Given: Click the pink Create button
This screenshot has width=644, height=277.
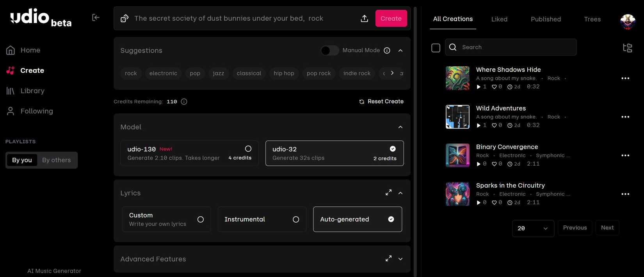Looking at the screenshot, I should tap(391, 18).
